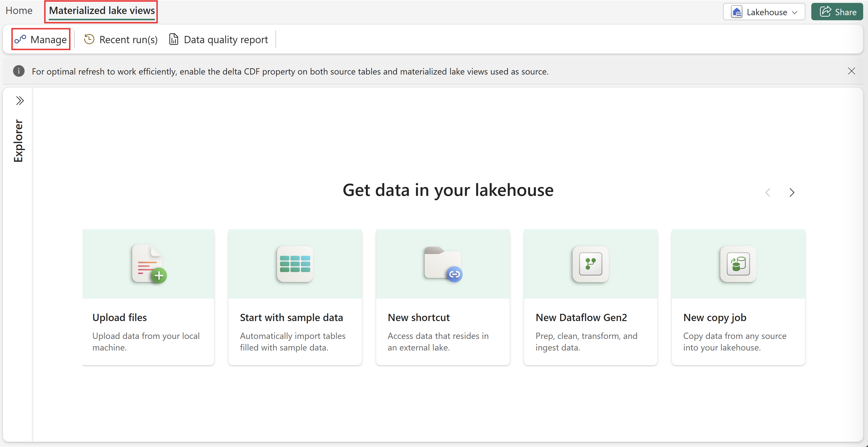Screen dimensions: 868x447
Task: Click the Dataflow Gen2 branch icon
Action: [591, 264]
